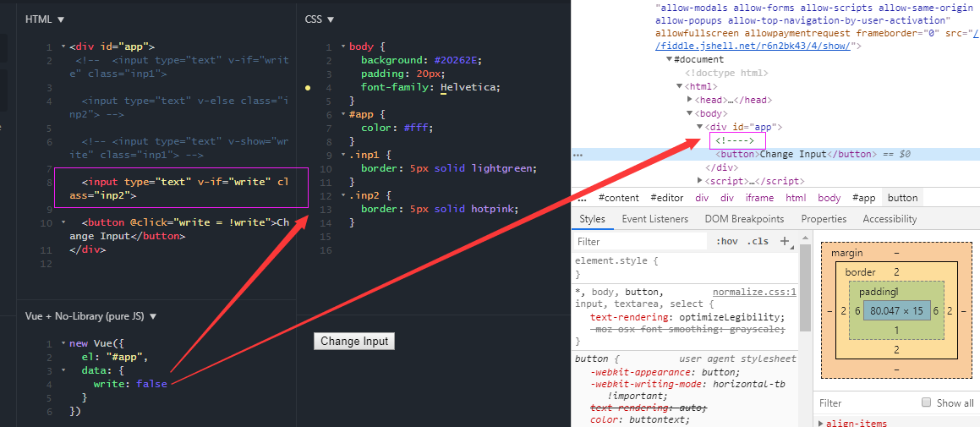Click the 80.047 × 15 content box
This screenshot has height=427, width=980.
click(896, 310)
